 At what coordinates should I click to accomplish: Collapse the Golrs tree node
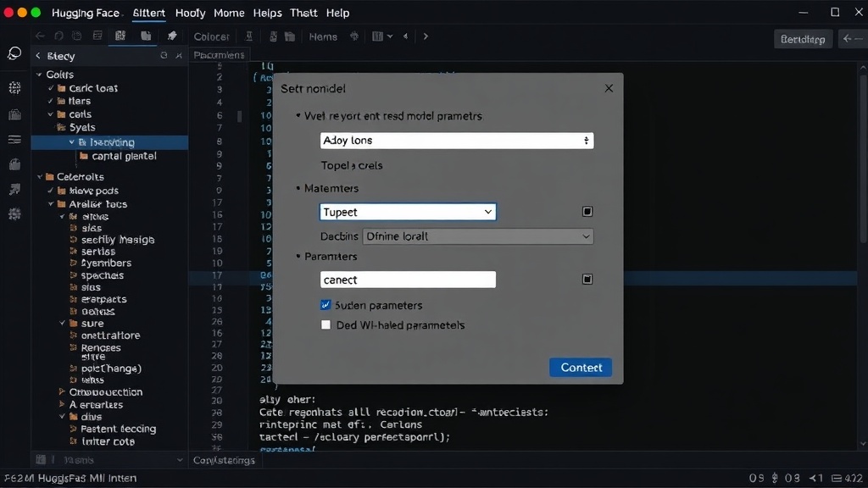coord(39,75)
